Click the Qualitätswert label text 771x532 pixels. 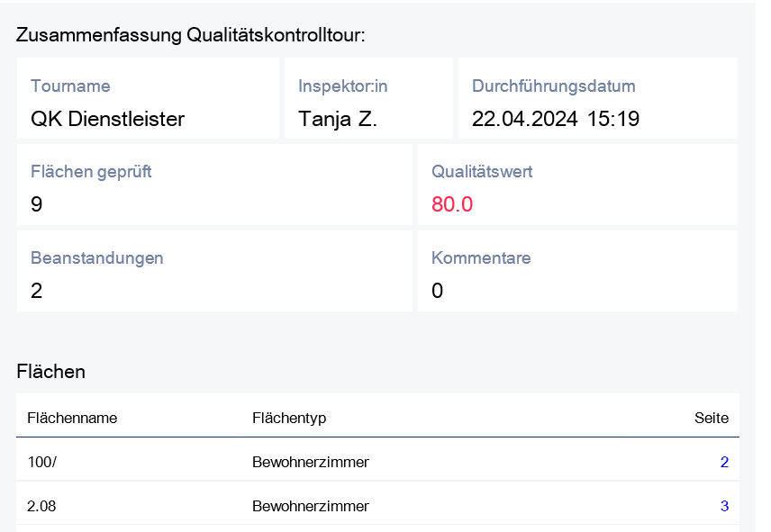click(x=482, y=171)
